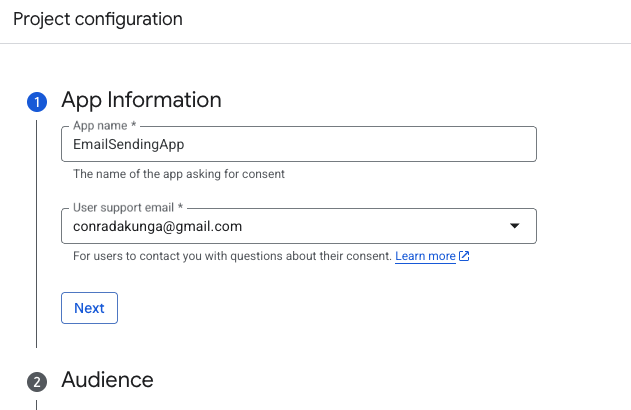Click the Project configuration page title
Viewport: 631px width, 410px height.
click(98, 19)
